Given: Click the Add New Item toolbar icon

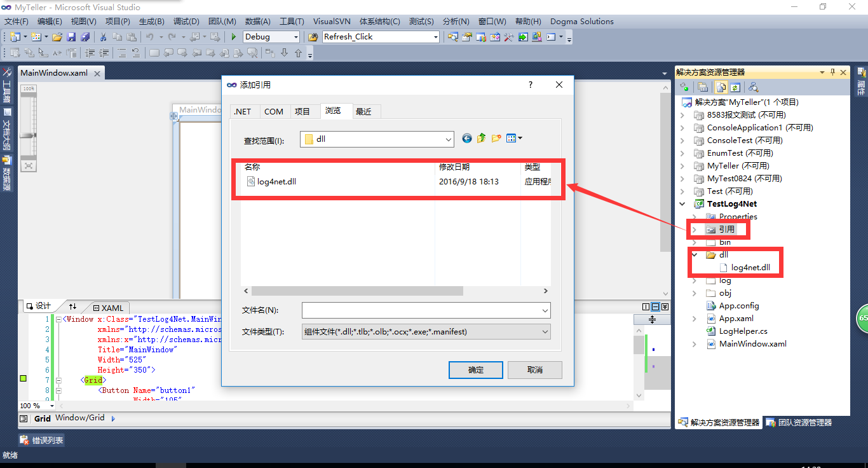Looking at the screenshot, I should (x=36, y=37).
